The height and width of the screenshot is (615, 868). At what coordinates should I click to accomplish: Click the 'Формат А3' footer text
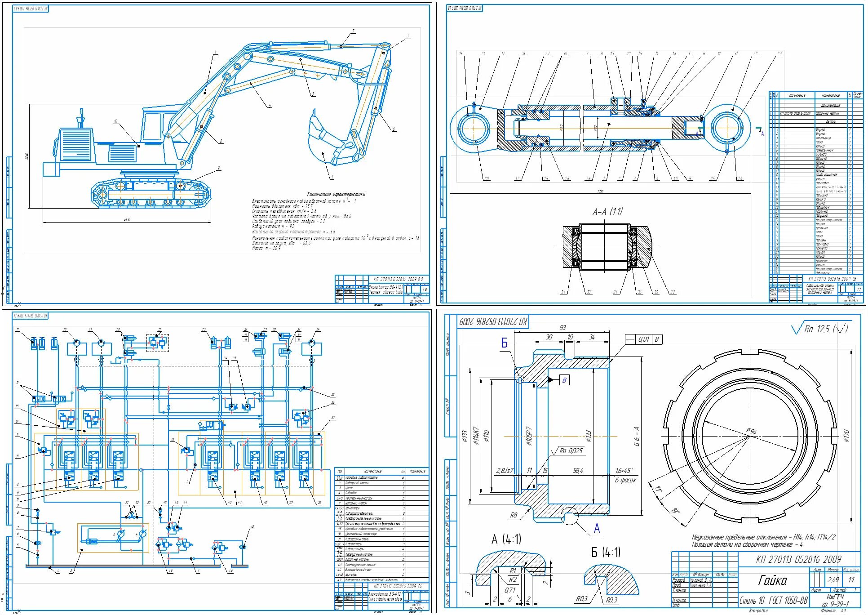833,611
